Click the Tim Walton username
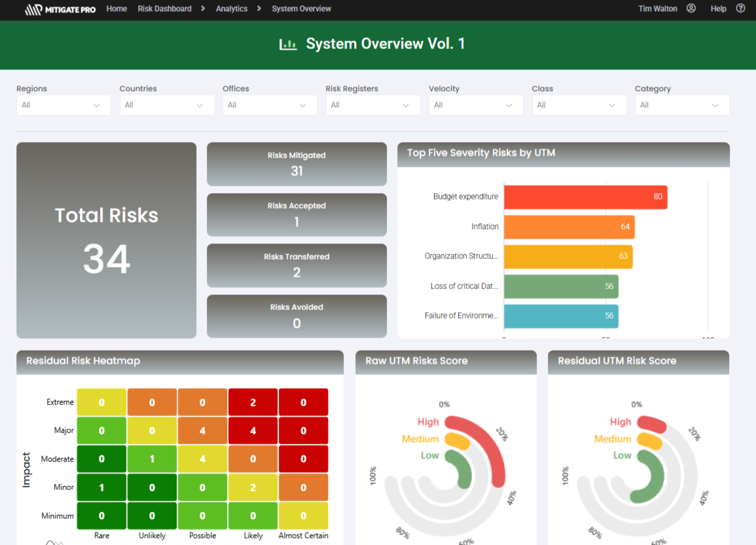The width and height of the screenshot is (756, 545). click(x=657, y=9)
